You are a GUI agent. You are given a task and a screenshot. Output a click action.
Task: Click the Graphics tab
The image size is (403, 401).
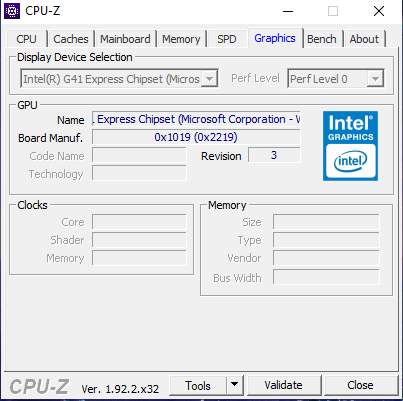click(275, 38)
